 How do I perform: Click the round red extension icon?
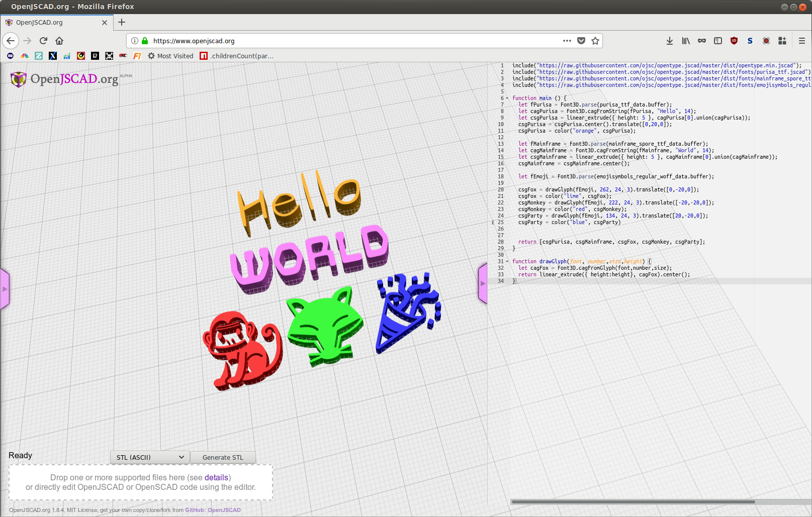[766, 41]
